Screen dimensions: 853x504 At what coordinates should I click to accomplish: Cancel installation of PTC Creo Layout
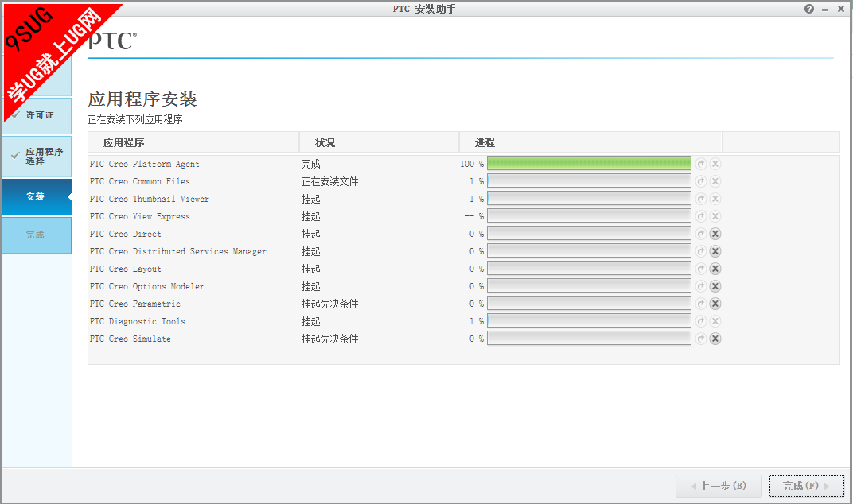click(715, 269)
